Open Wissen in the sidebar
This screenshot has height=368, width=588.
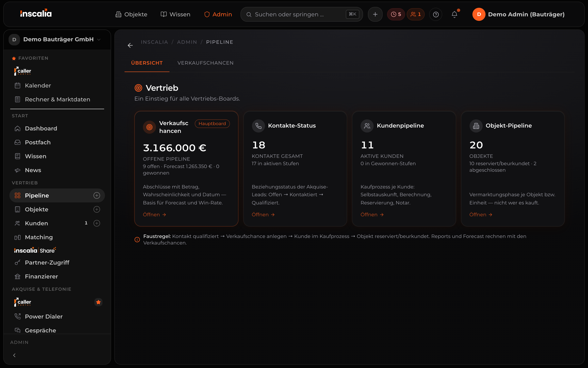pyautogui.click(x=57, y=156)
